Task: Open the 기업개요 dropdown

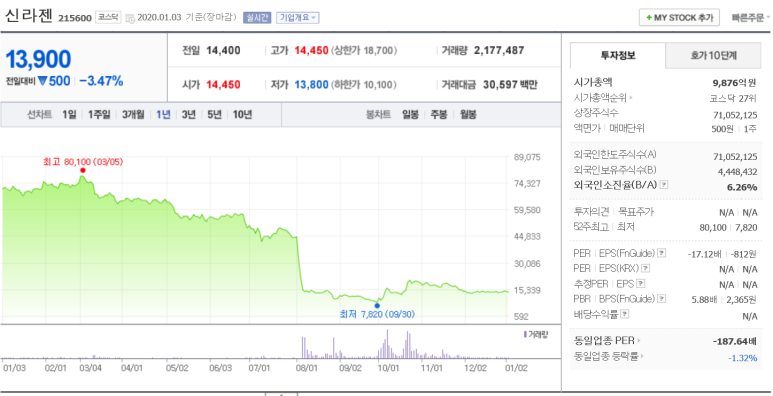Action: (x=298, y=18)
